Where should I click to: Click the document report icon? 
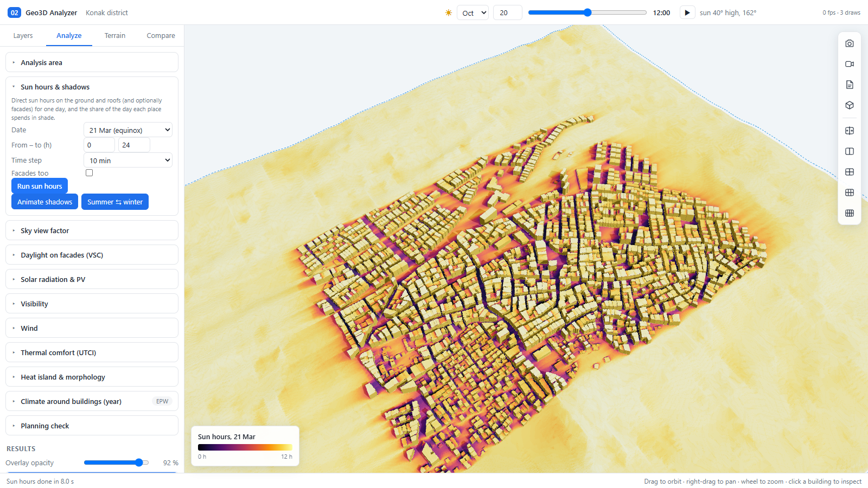tap(850, 85)
